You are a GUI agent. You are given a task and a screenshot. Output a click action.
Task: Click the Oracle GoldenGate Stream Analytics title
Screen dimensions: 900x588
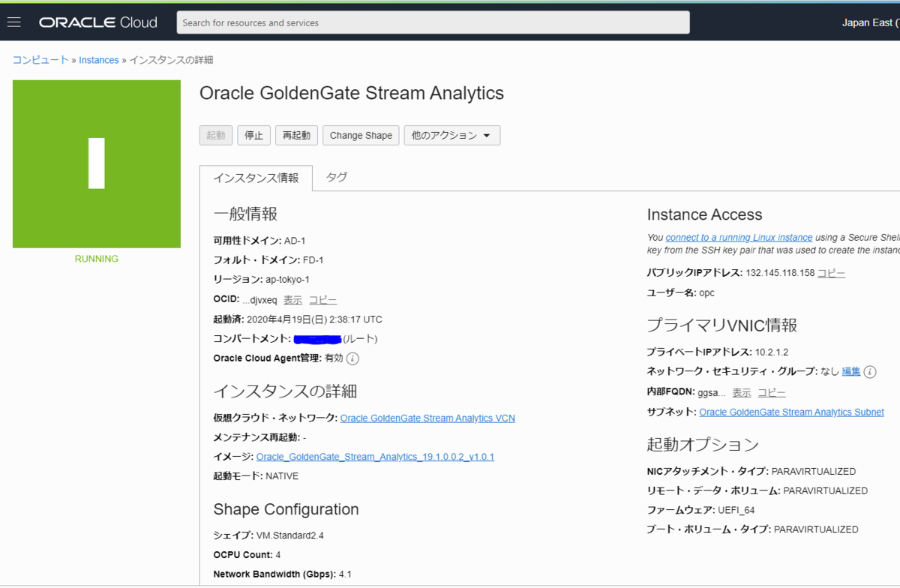tap(352, 94)
